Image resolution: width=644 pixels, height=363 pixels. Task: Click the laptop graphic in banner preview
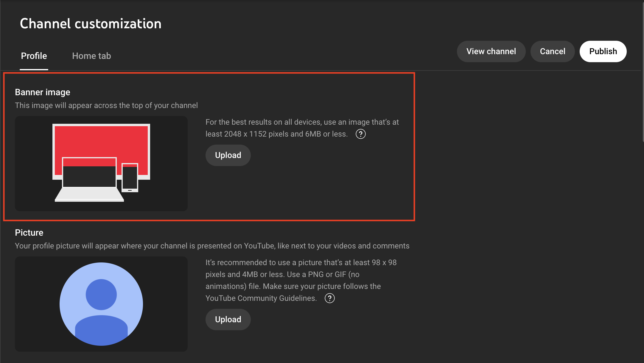[x=89, y=179]
